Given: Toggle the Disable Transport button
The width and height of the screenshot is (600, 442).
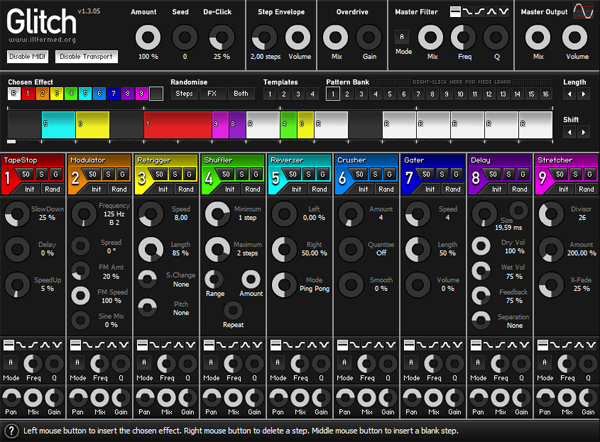Looking at the screenshot, I should [x=86, y=57].
